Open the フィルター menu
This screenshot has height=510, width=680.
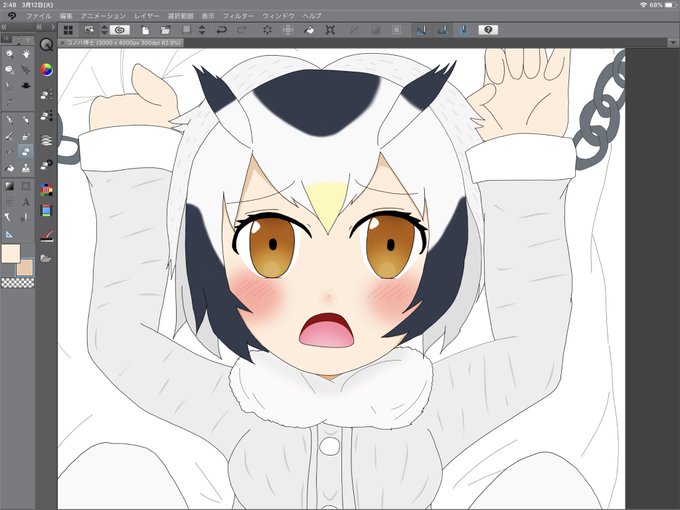click(238, 16)
